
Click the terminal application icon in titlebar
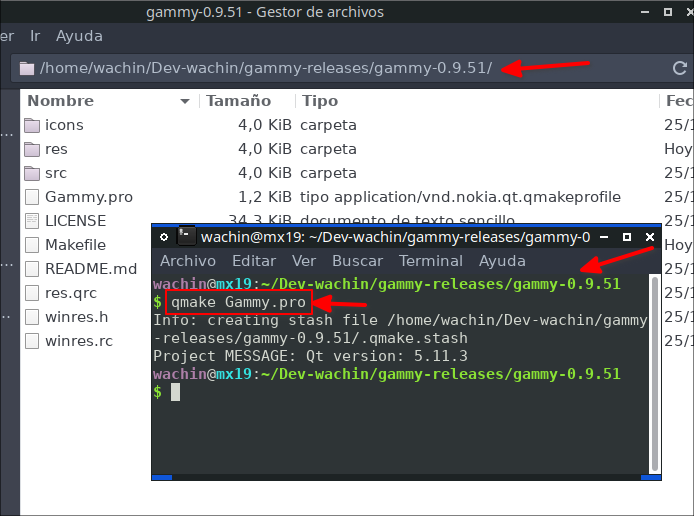point(186,236)
